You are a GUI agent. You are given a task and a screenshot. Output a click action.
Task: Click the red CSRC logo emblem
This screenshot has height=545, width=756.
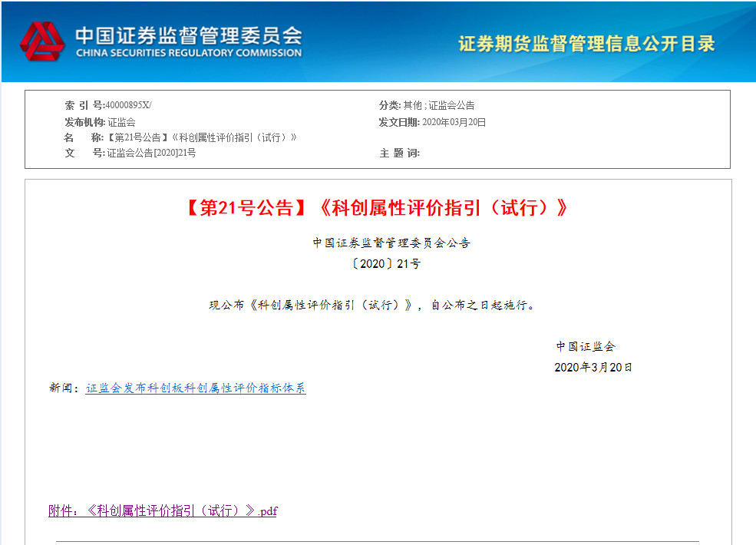click(42, 41)
